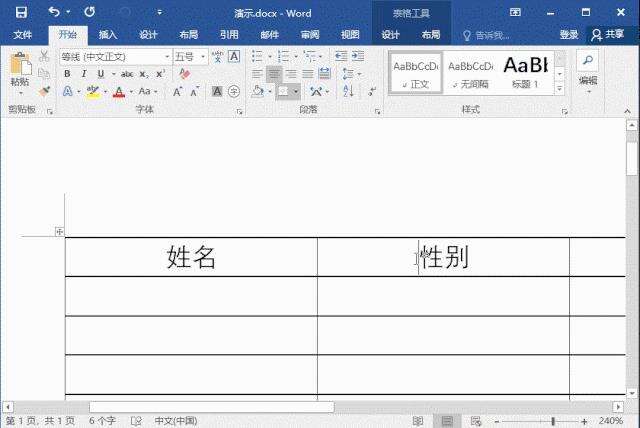Align text left
This screenshot has width=640, height=428.
click(257, 74)
